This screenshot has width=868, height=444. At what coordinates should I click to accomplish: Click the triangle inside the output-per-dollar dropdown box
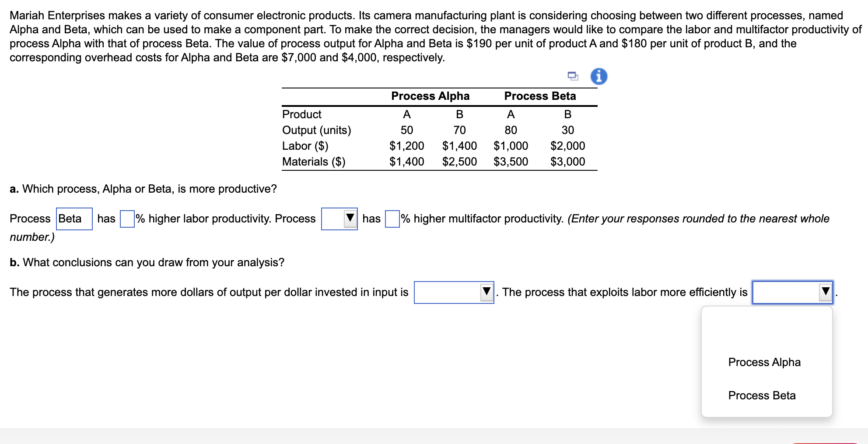point(486,291)
